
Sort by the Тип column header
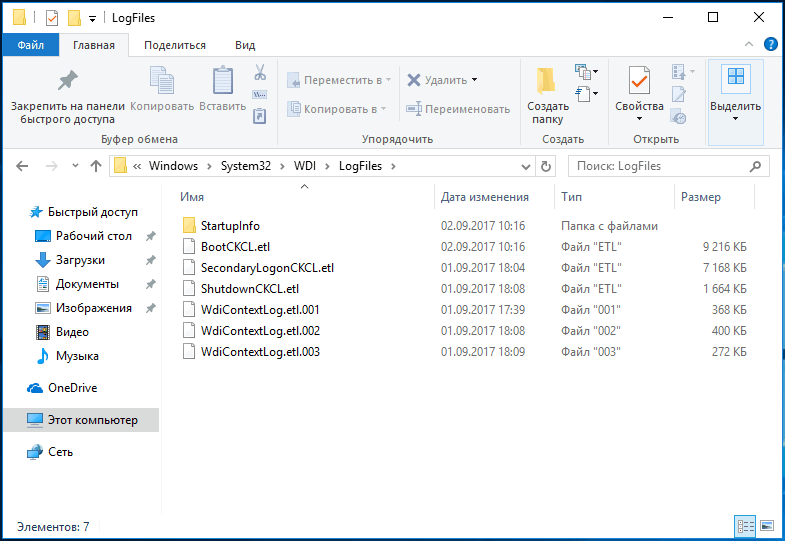pos(571,197)
